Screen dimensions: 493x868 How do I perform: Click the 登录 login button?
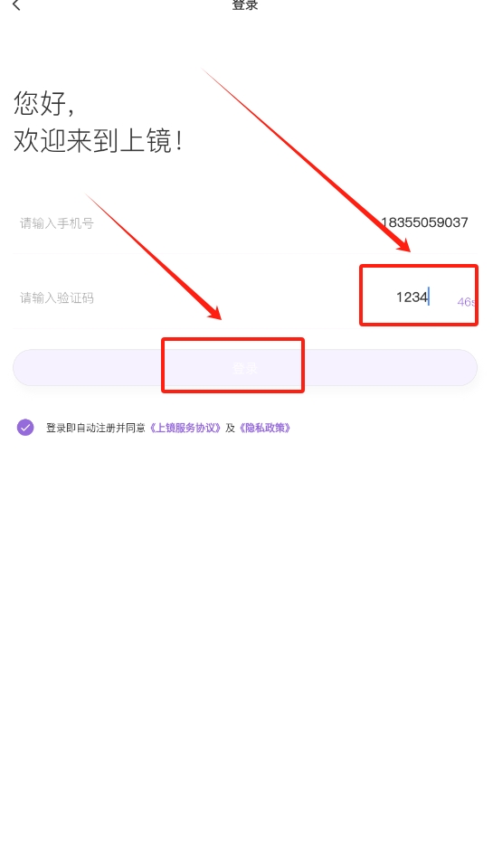pyautogui.click(x=245, y=368)
